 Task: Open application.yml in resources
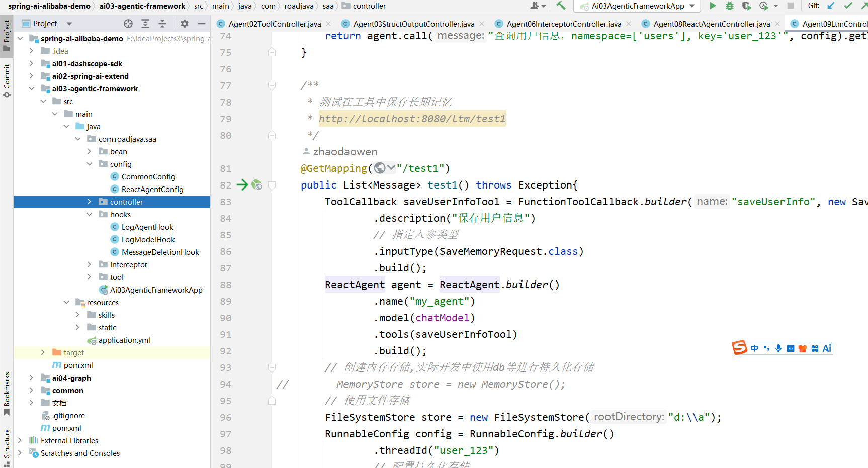point(124,340)
